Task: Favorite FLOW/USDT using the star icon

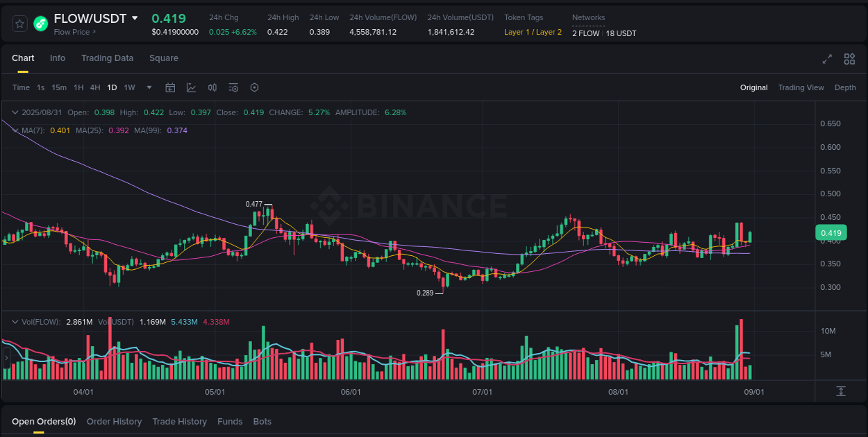Action: pos(19,23)
